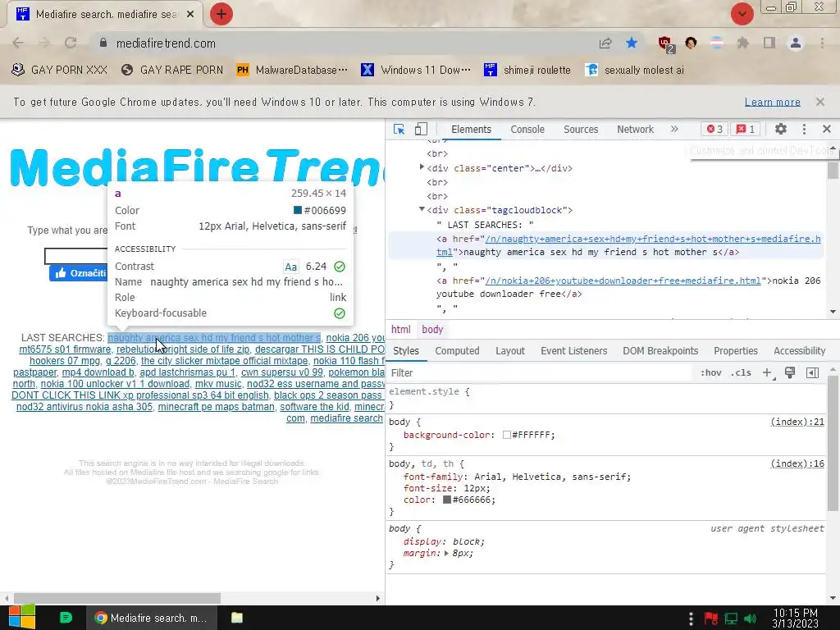Switch to the Console tab
This screenshot has height=630, width=840.
point(527,129)
